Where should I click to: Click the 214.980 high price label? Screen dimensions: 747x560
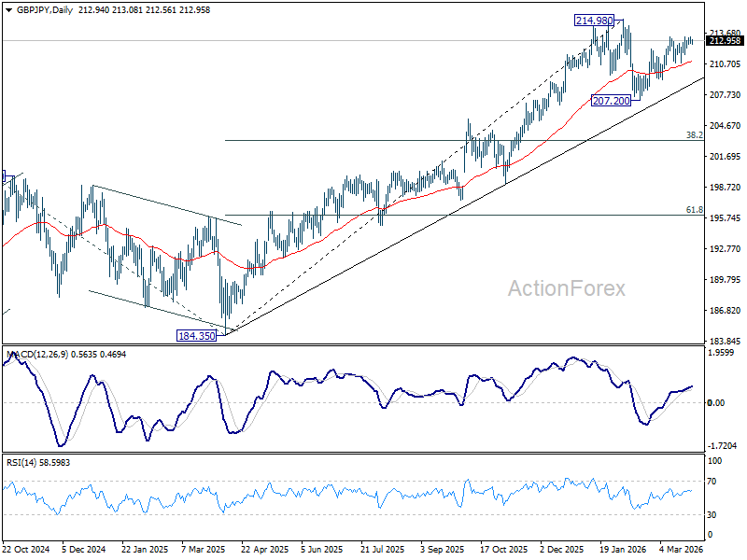click(x=594, y=21)
